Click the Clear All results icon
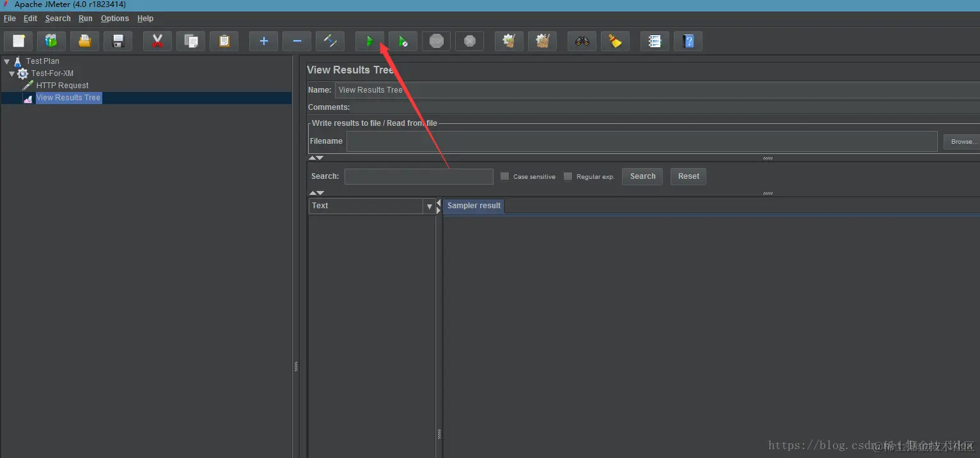This screenshot has height=458, width=980. (x=542, y=42)
